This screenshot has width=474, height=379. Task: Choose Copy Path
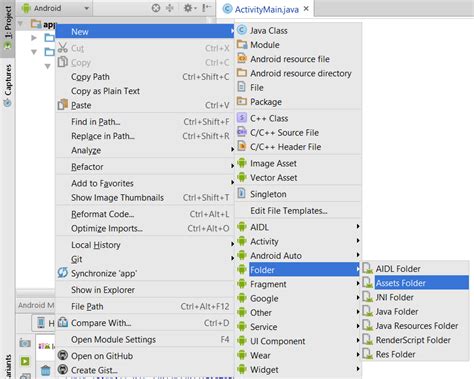[144, 77]
